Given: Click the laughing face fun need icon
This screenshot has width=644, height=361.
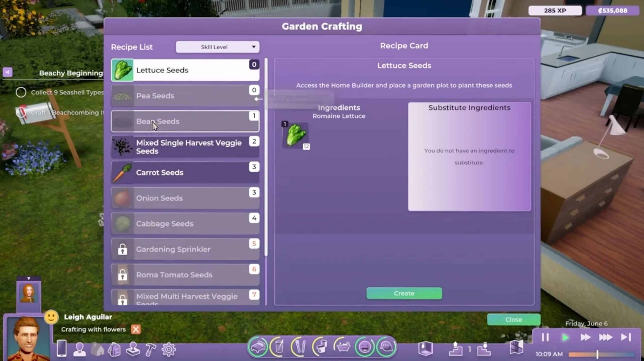Looking at the screenshot, I should coord(364,347).
